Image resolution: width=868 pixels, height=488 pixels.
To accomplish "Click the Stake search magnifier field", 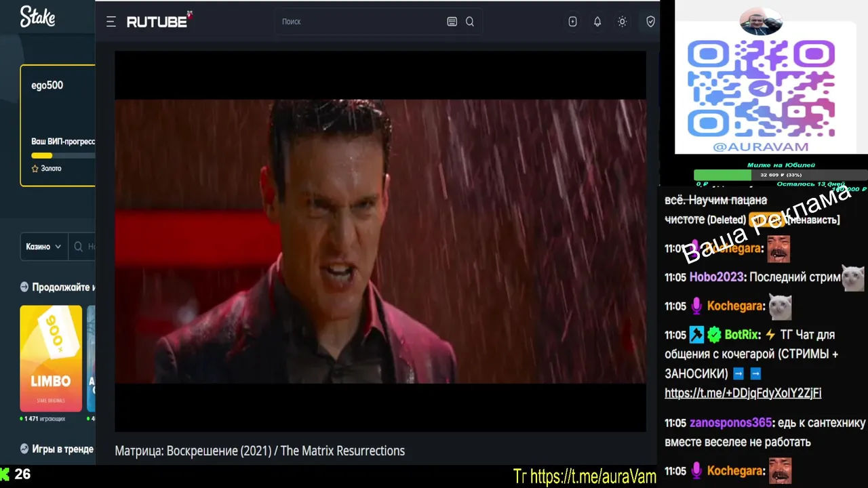I will (x=83, y=247).
